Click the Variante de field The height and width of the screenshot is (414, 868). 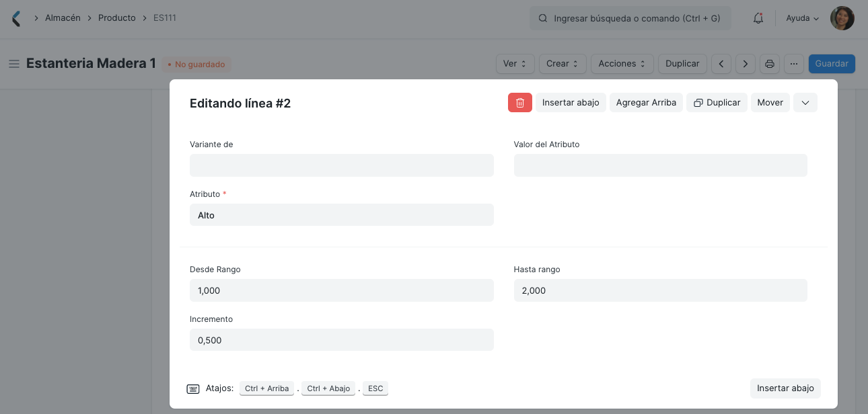point(342,165)
